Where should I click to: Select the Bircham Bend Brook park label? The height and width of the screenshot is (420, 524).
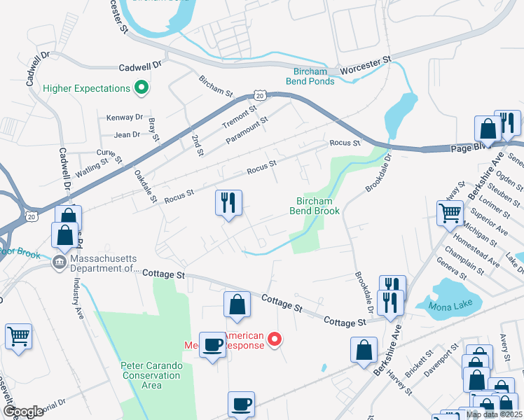pos(315,206)
